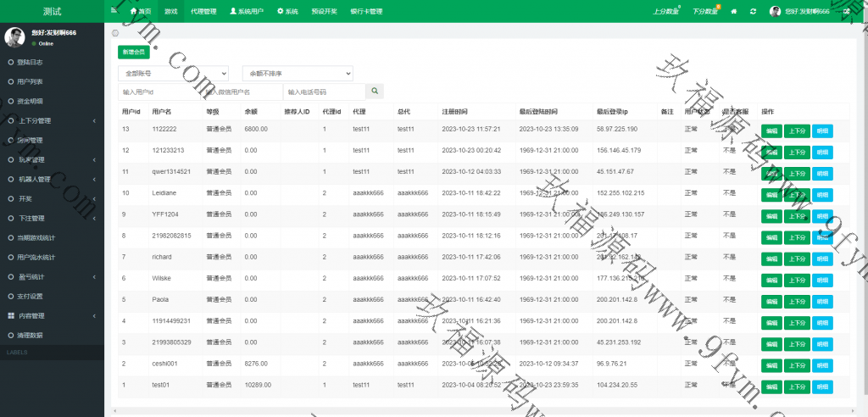Click 明细 button for user test01
Viewport: 868px width, 417px height.
coord(822,385)
